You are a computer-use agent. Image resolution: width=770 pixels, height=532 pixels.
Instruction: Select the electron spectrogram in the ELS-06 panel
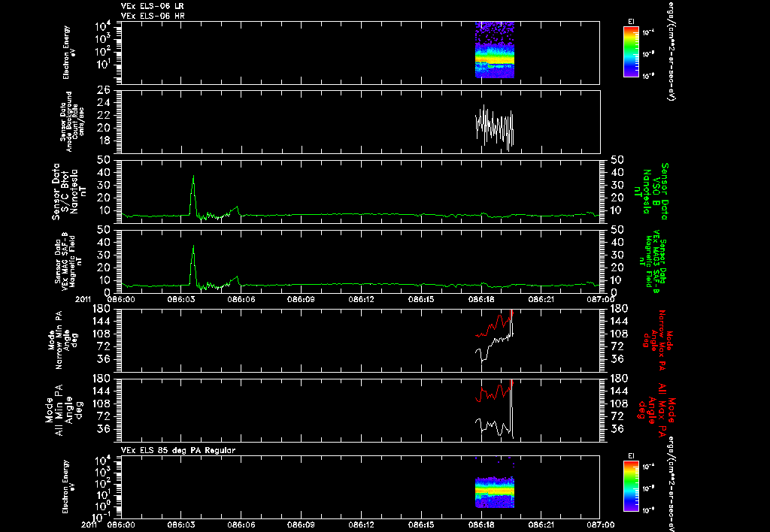click(495, 50)
